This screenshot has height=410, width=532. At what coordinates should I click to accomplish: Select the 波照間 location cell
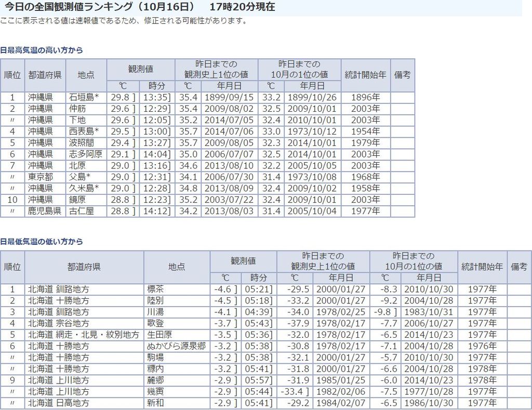[x=82, y=143]
